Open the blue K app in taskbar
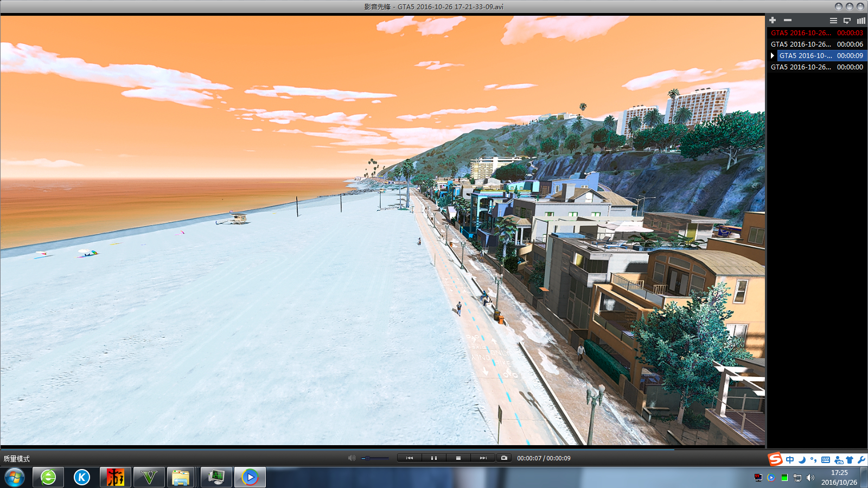This screenshot has height=488, width=868. (82, 477)
